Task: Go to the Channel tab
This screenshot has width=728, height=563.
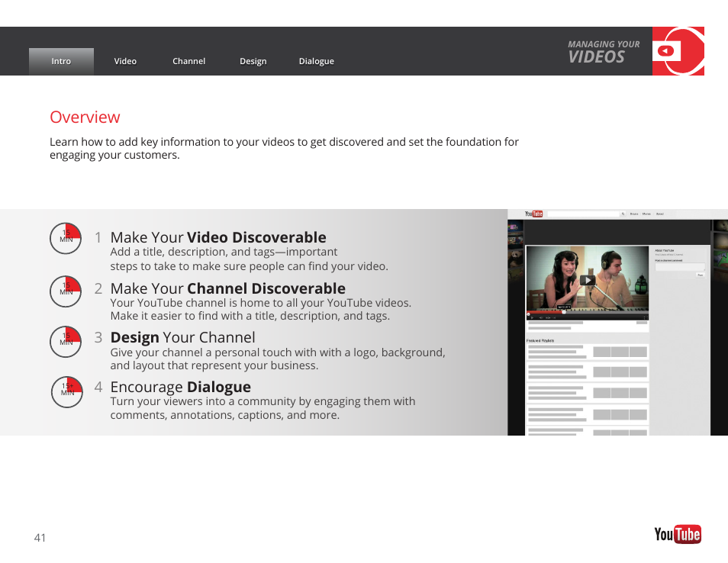Action: (188, 62)
